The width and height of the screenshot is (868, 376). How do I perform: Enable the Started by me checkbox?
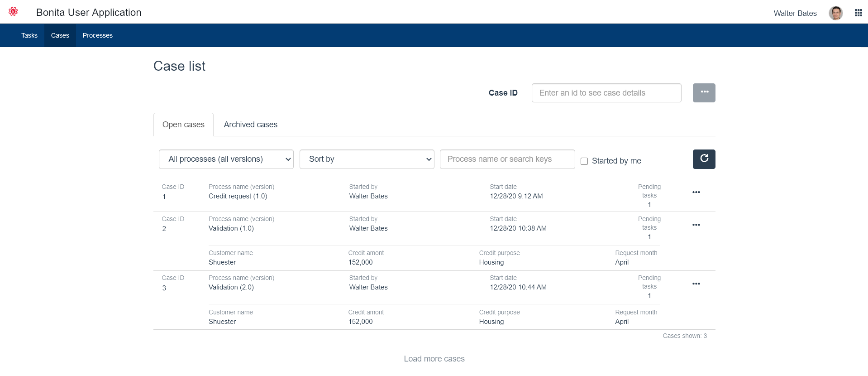click(x=584, y=161)
